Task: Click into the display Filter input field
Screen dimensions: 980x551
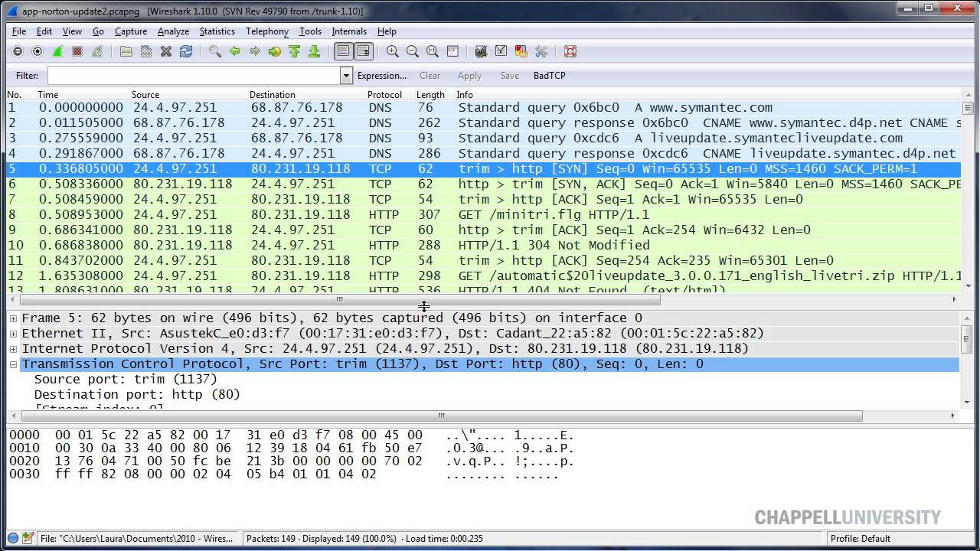Action: click(x=194, y=75)
